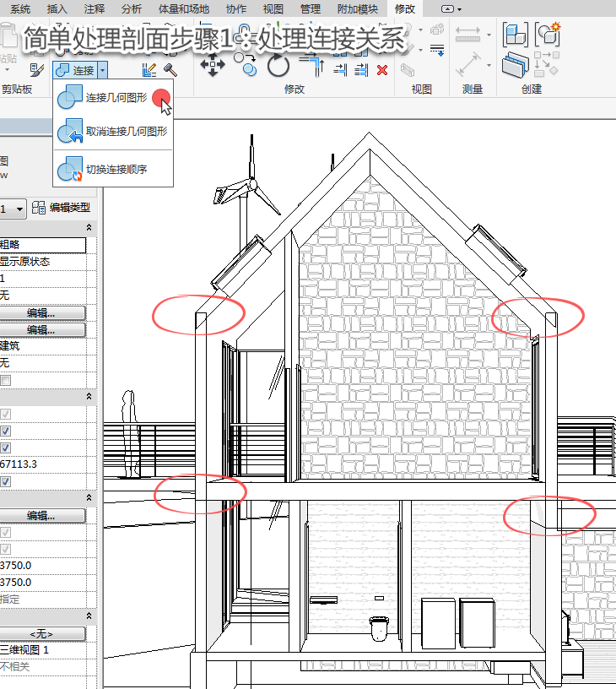Viewport: 616px width, 689px height.
Task: Switch to the 系统 ribbon tab
Action: coord(20,8)
